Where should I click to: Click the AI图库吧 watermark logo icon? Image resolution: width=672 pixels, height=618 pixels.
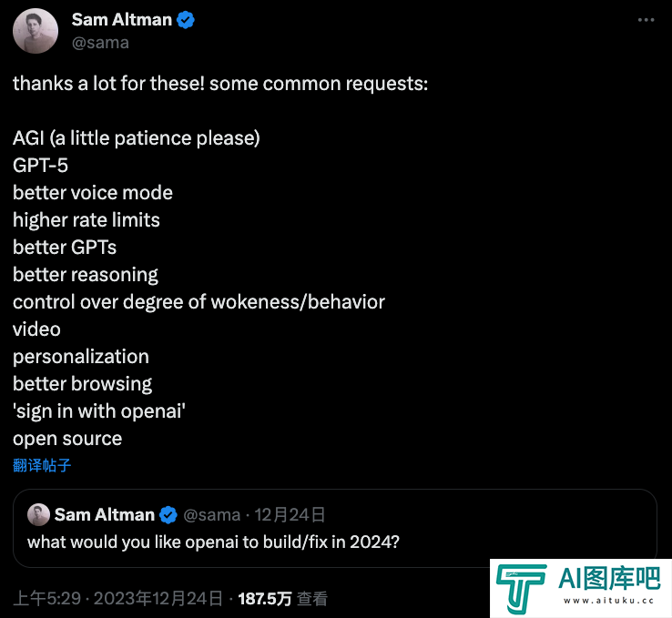pyautogui.click(x=521, y=589)
